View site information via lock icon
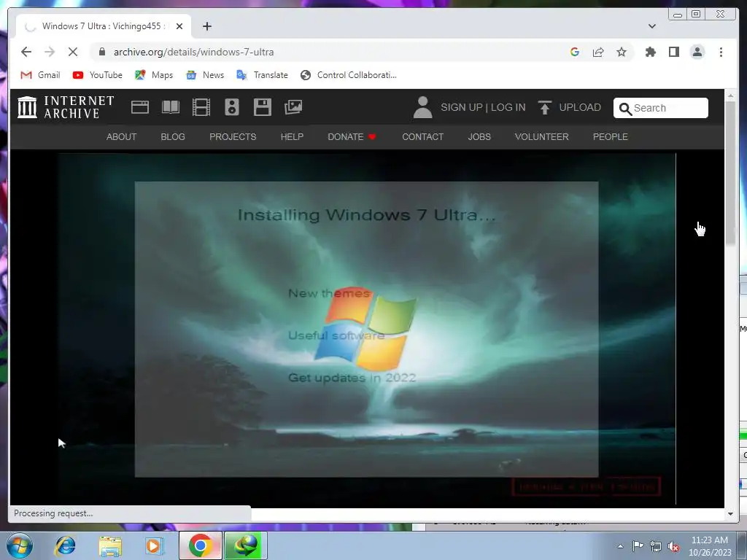 pyautogui.click(x=102, y=52)
